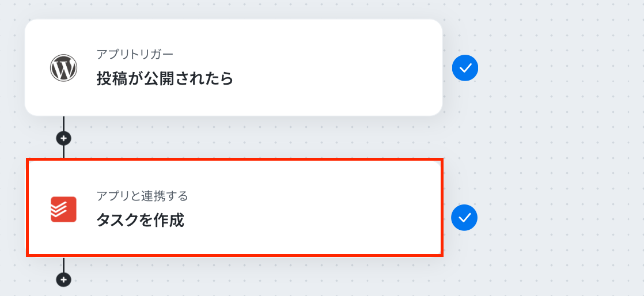Select the タスクを作成 title text
Viewport: 644px width, 296px height.
pos(140,221)
